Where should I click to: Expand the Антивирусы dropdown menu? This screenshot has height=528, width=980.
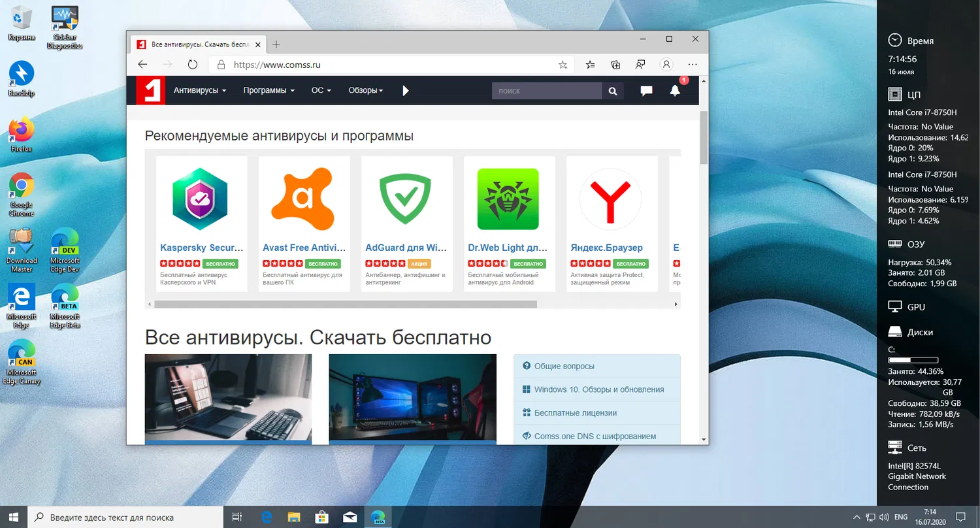[200, 91]
